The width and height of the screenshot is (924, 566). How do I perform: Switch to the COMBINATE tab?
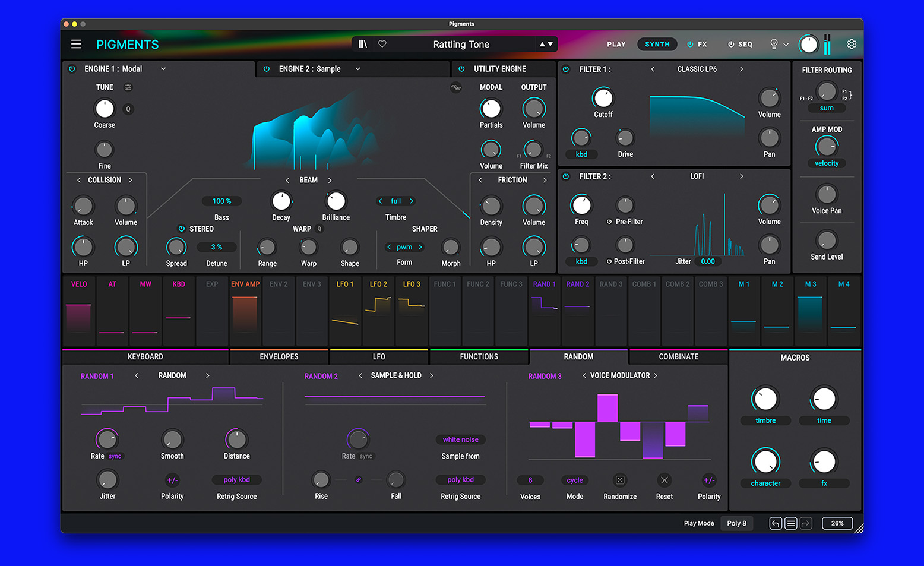(x=678, y=356)
